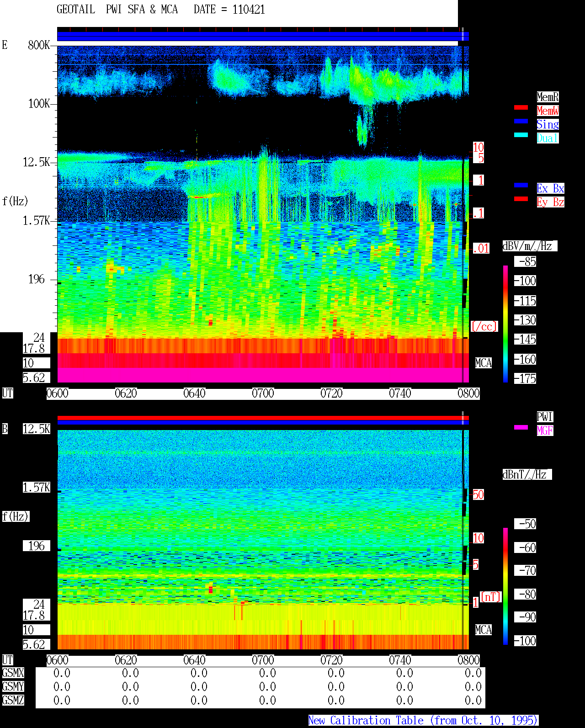Image resolution: width=585 pixels, height=728 pixels.
Task: Click the 12.5K frequency label on B panel
Action: (37, 429)
